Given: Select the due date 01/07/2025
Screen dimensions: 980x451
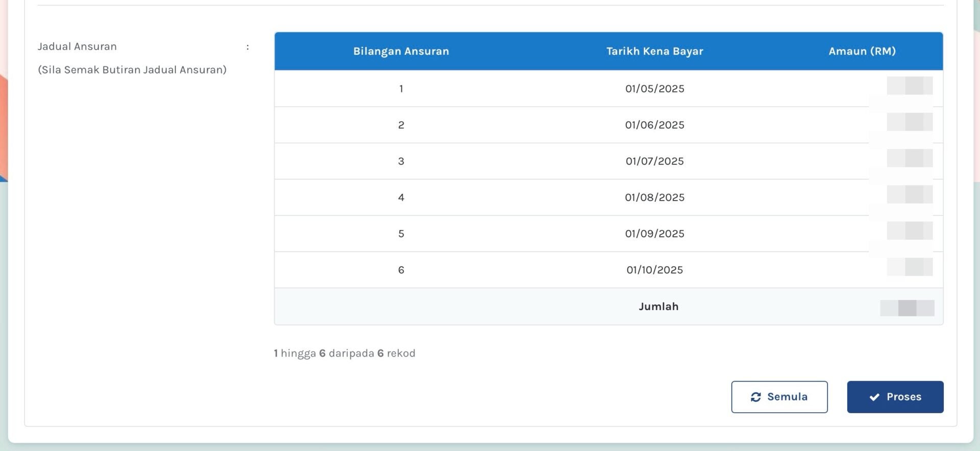Looking at the screenshot, I should pyautogui.click(x=654, y=161).
